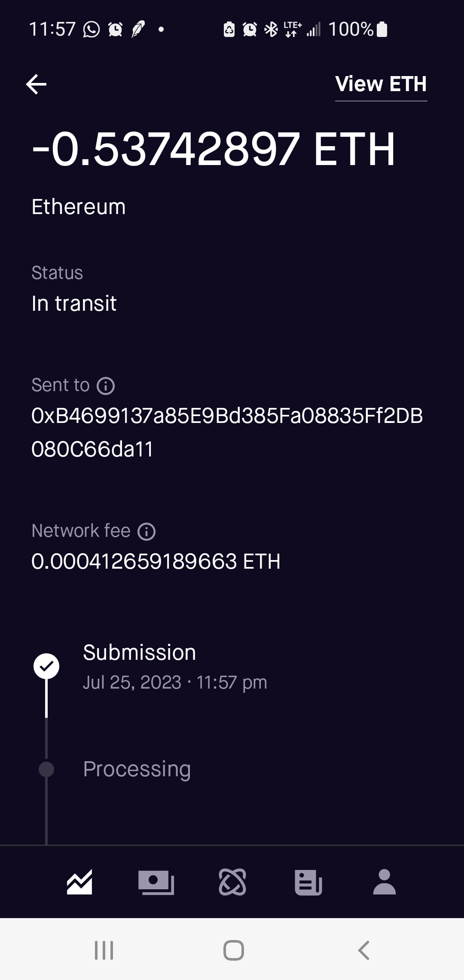Tap the network fee amount value
This screenshot has width=464, height=980.
point(156,561)
